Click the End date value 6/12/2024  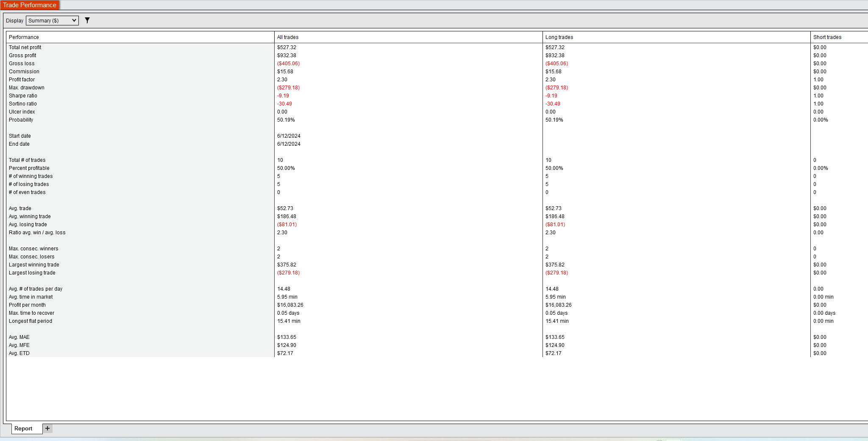pos(289,144)
